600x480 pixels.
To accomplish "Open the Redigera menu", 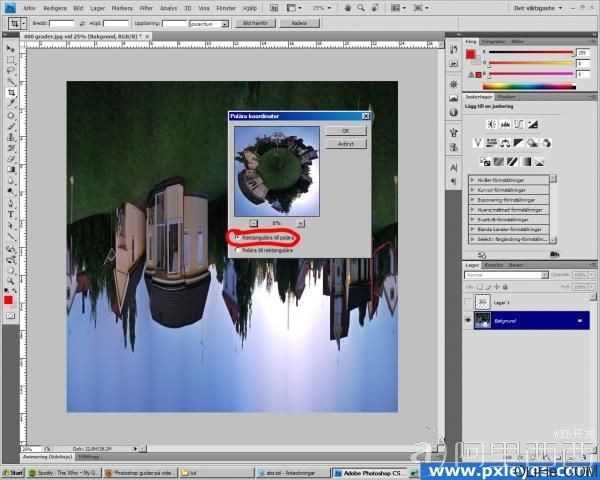I will 55,8.
